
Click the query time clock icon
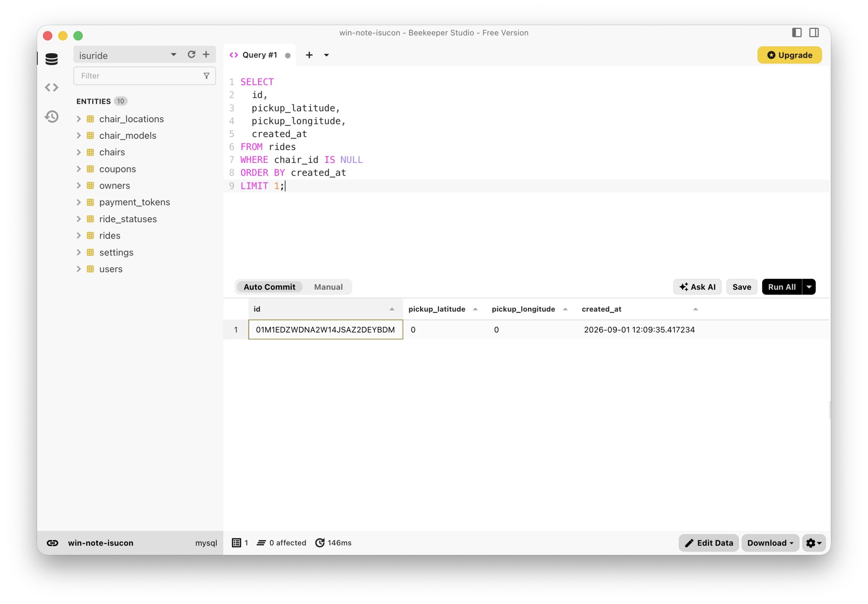(x=320, y=543)
